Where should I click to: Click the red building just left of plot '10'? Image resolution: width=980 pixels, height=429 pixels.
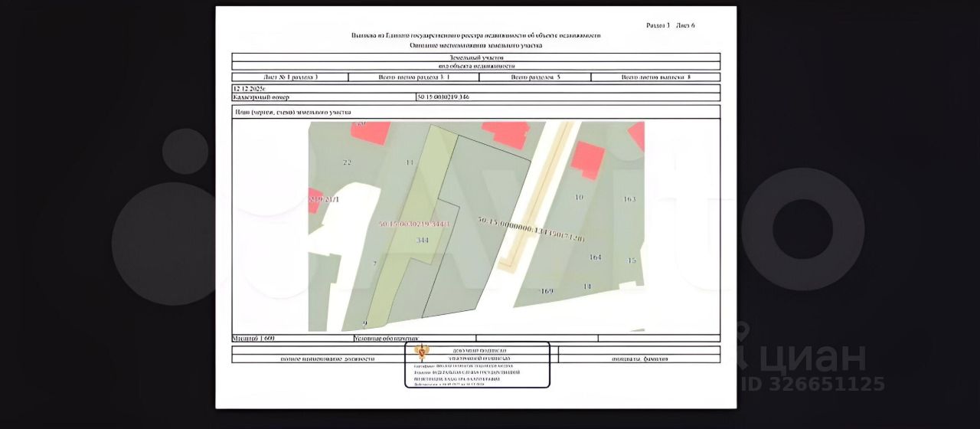tap(589, 160)
